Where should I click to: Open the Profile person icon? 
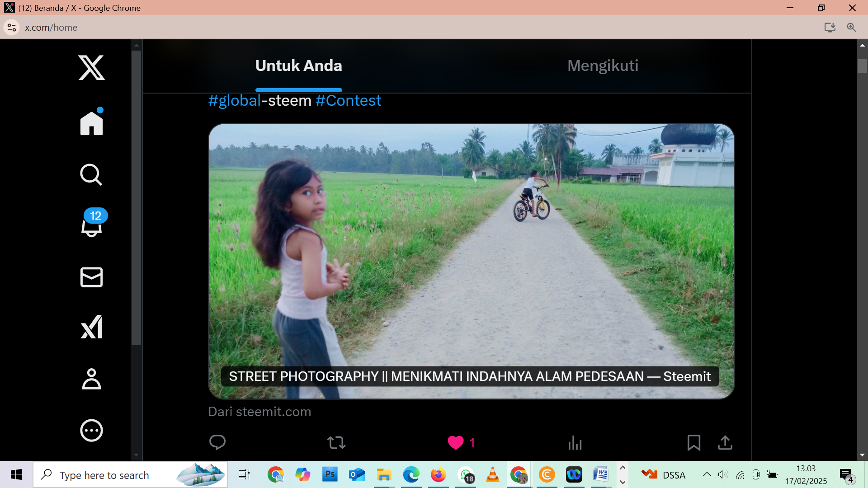[x=91, y=379]
